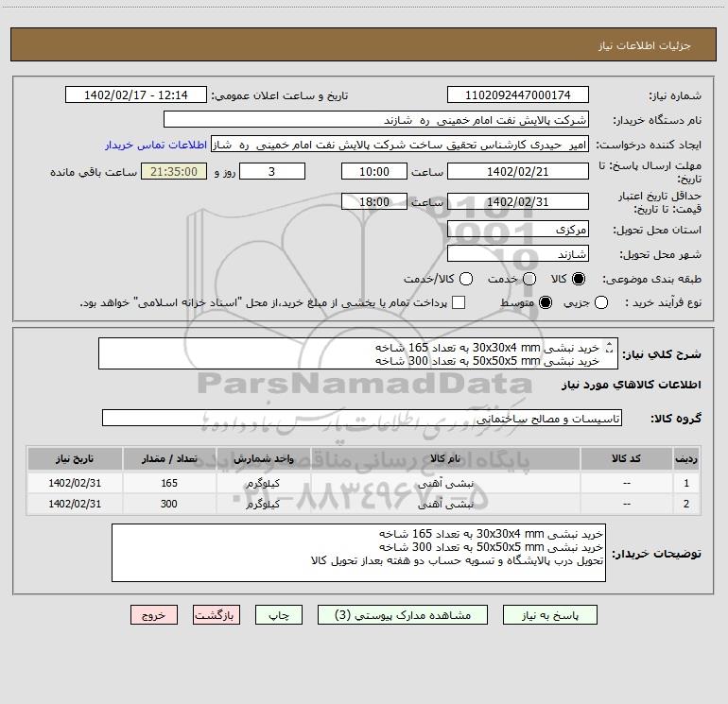
Task: Click نبشی آهنی in row 1
Action: pyautogui.click(x=445, y=484)
